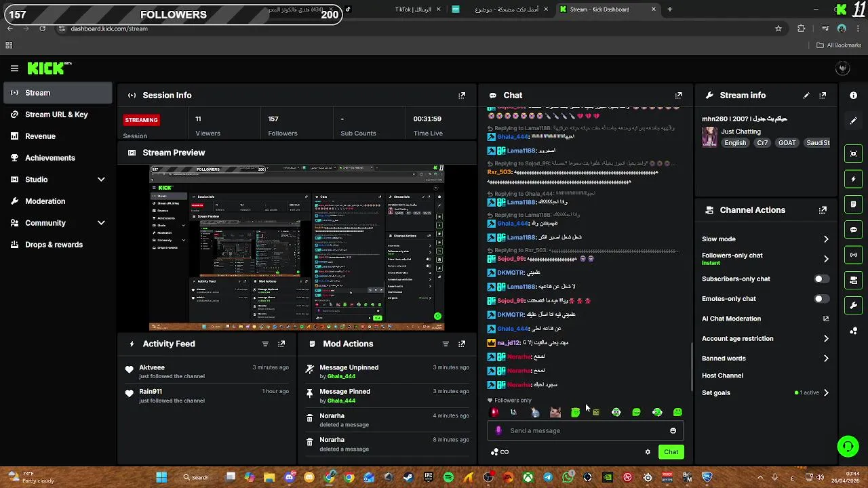Pop out the Mod Actions panel
868x488 pixels.
(x=462, y=344)
